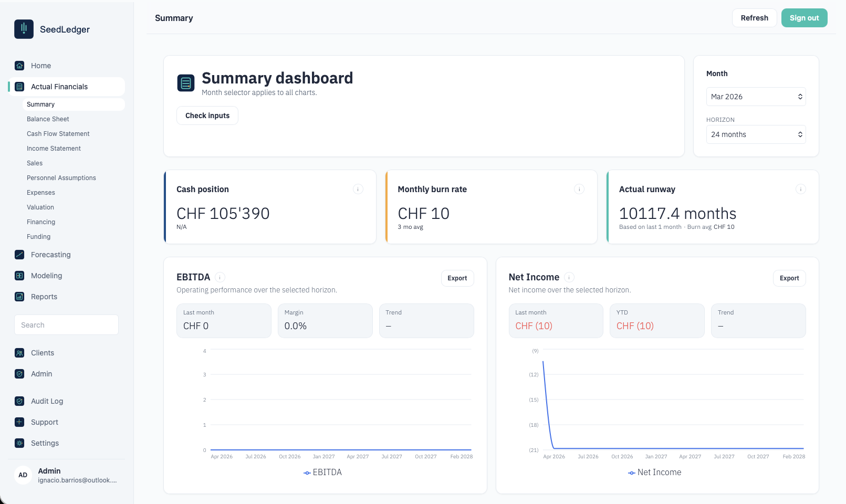The width and height of the screenshot is (846, 504).
Task: Open Admin page link
Action: (x=67, y=374)
